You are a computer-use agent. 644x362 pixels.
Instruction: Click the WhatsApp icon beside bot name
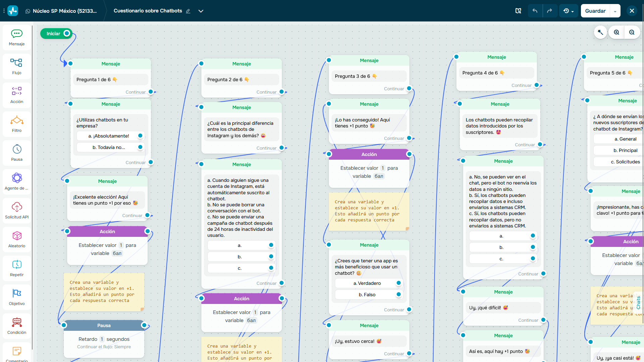tap(28, 11)
